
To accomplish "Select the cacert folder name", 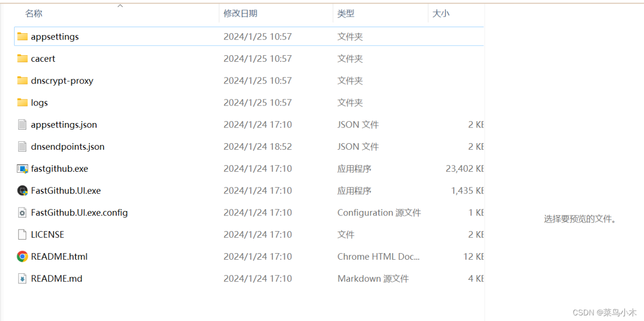I will pyautogui.click(x=43, y=59).
